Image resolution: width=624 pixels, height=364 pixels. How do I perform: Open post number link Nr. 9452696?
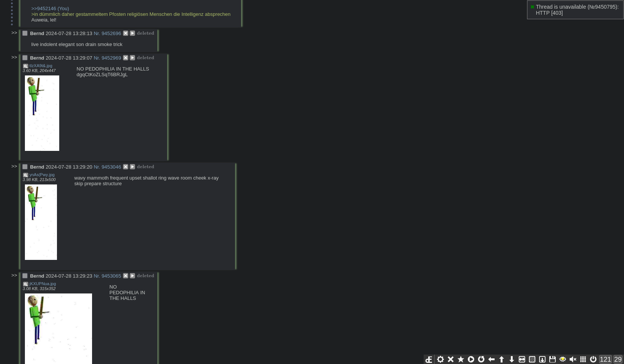(x=107, y=33)
